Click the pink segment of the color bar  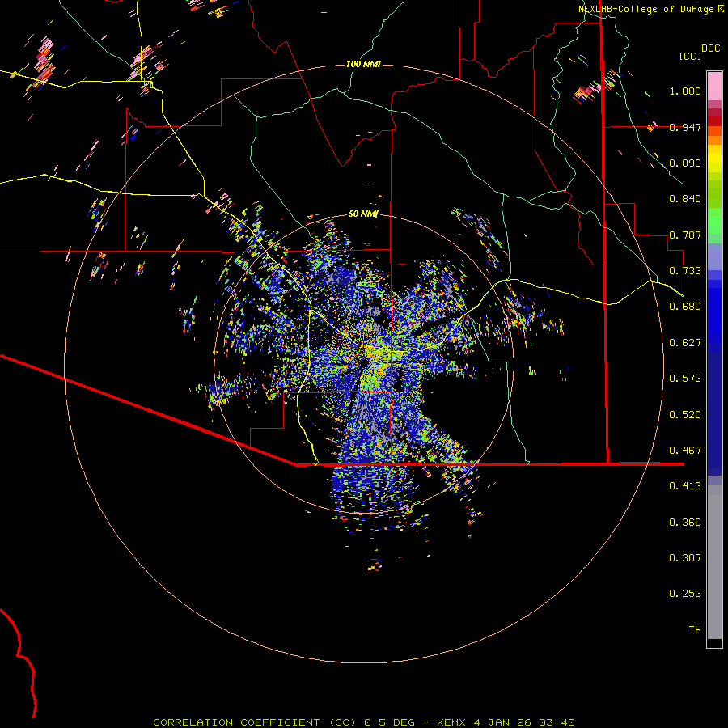pyautogui.click(x=714, y=87)
